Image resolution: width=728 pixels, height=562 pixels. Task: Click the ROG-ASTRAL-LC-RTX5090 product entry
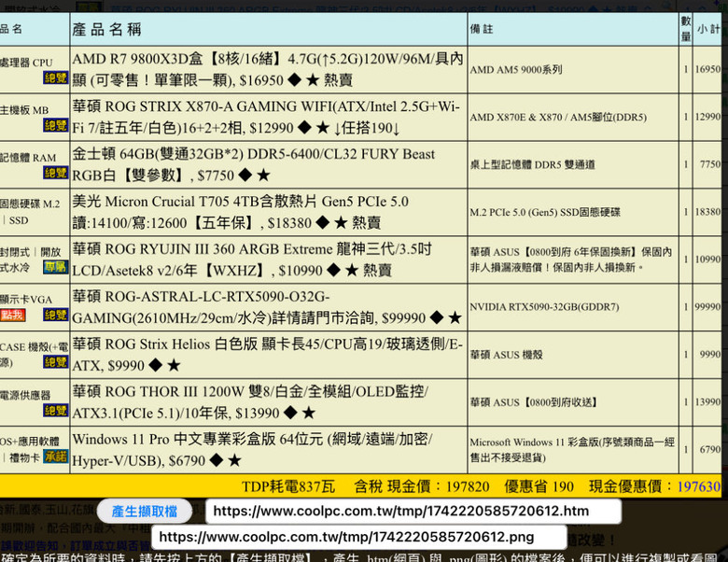pyautogui.click(x=267, y=307)
